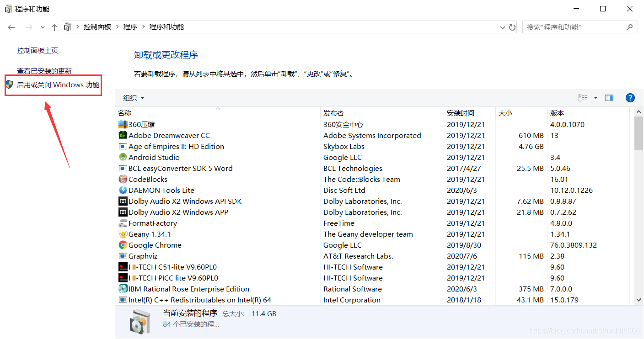Click the Adobe Dreamweaver CC icon
The width and height of the screenshot is (644, 339).
(x=123, y=135)
